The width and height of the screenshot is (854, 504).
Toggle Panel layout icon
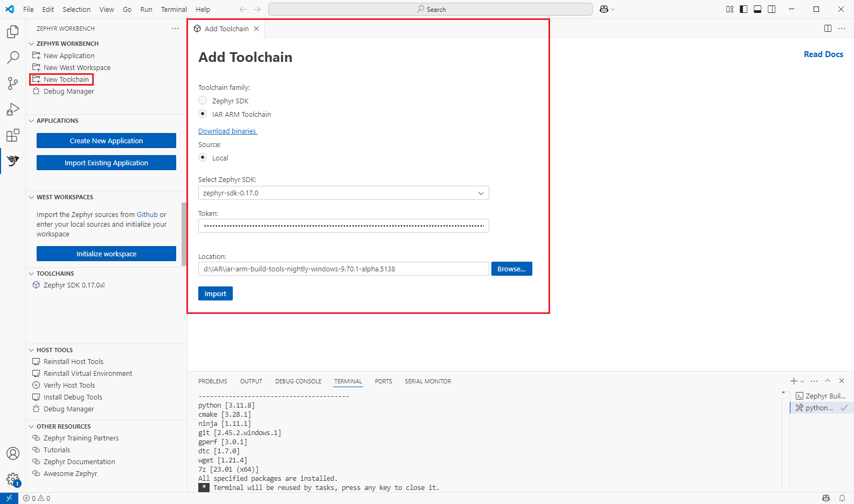(758, 9)
